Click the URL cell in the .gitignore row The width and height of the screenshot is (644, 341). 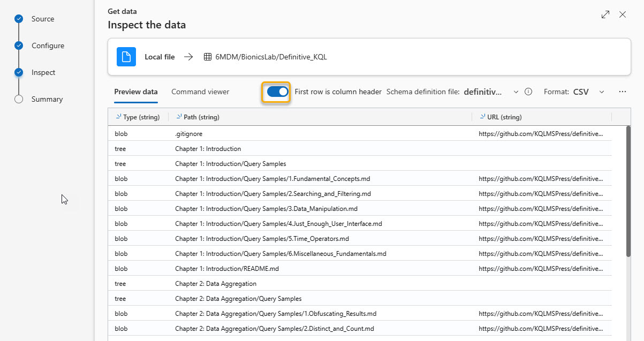click(542, 133)
